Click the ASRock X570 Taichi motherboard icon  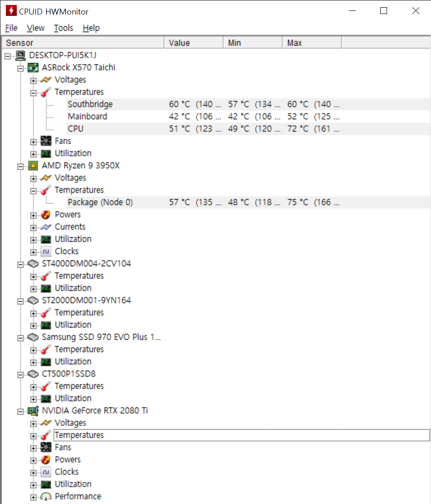(33, 68)
